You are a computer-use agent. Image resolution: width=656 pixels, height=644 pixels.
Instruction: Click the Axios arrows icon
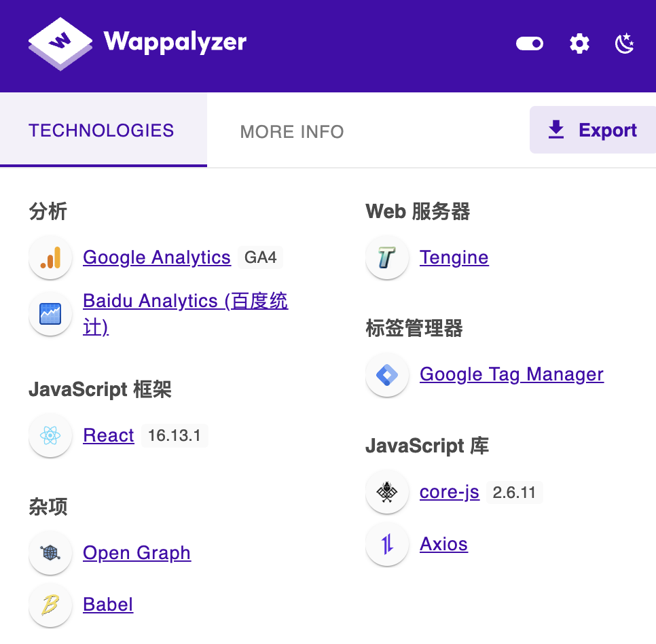(x=387, y=544)
